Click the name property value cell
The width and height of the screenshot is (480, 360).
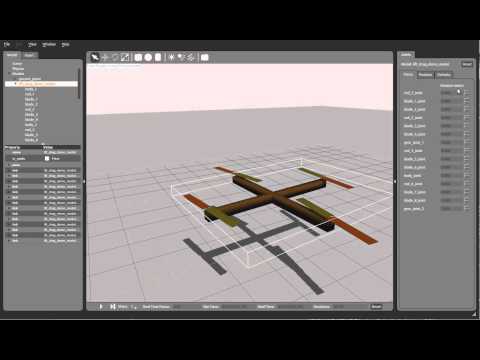[62, 152]
